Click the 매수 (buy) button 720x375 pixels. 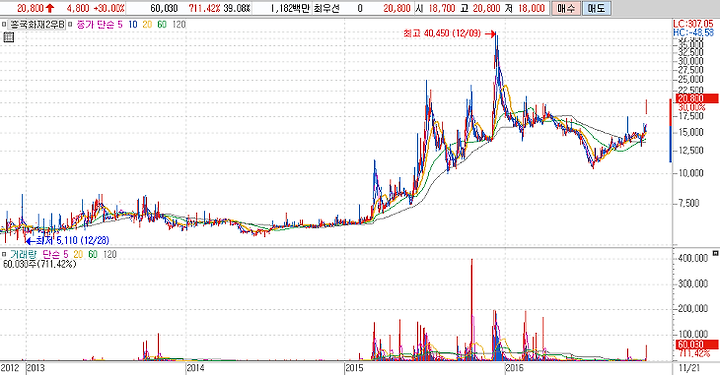pyautogui.click(x=565, y=8)
